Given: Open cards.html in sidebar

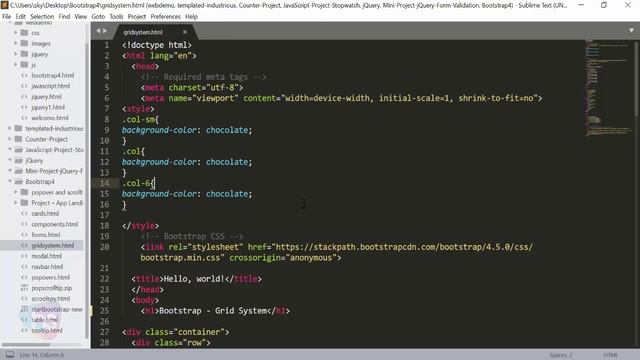Looking at the screenshot, I should coord(45,213).
